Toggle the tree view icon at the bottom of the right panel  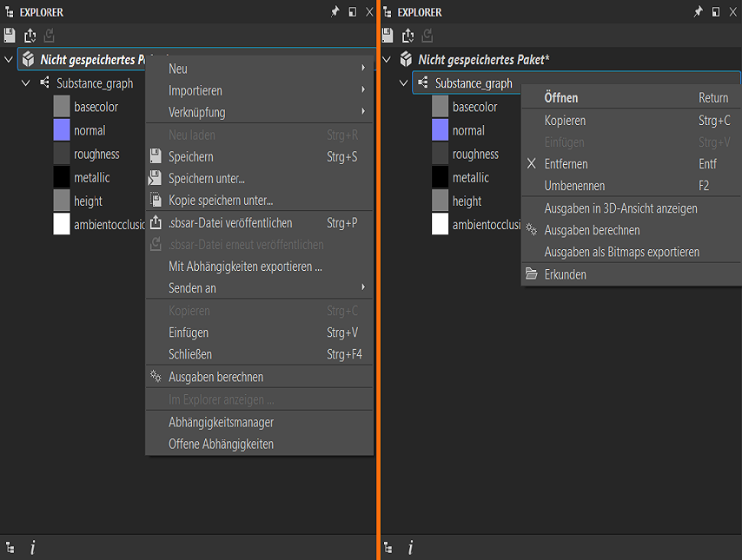point(388,548)
